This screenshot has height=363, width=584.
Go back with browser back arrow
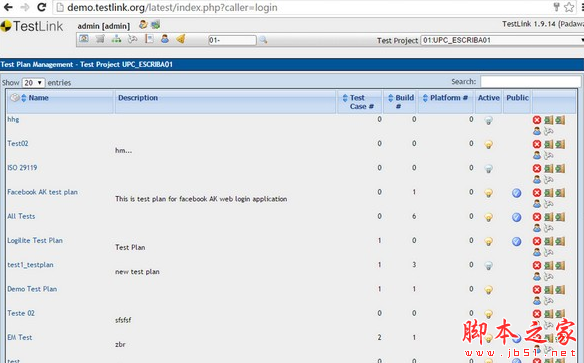coord(8,7)
